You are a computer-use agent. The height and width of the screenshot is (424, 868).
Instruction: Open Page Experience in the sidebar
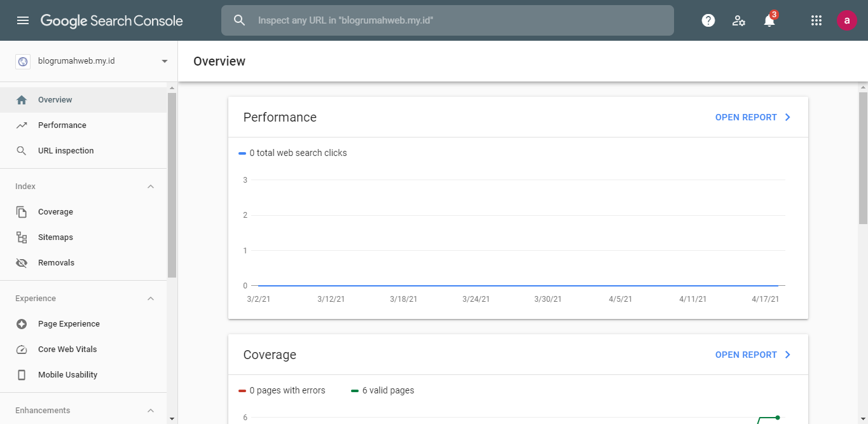(x=83, y=324)
